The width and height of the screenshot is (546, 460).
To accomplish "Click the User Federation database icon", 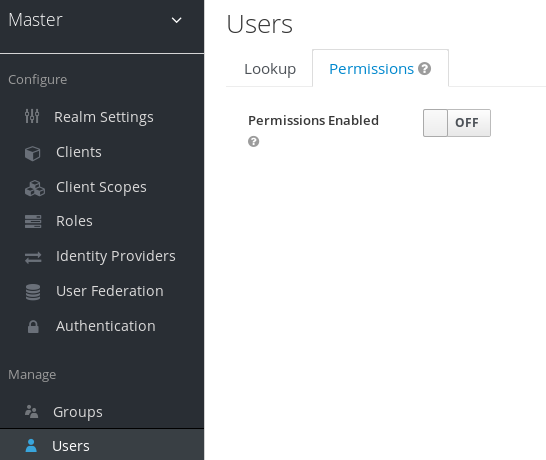I will (33, 292).
